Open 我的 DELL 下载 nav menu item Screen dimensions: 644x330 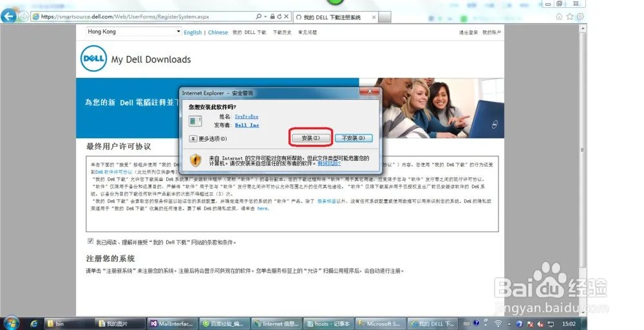point(249,32)
